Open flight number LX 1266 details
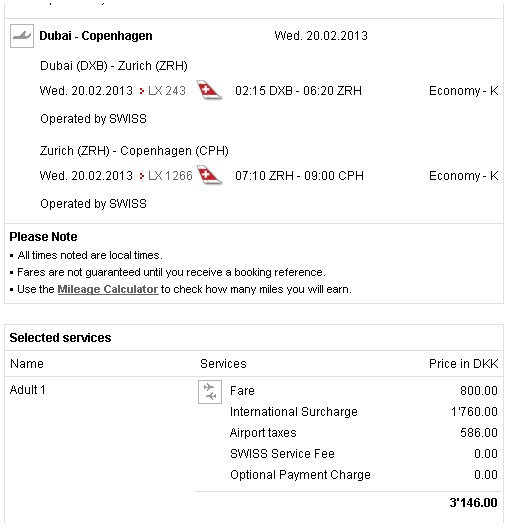The image size is (506, 528). tap(170, 175)
